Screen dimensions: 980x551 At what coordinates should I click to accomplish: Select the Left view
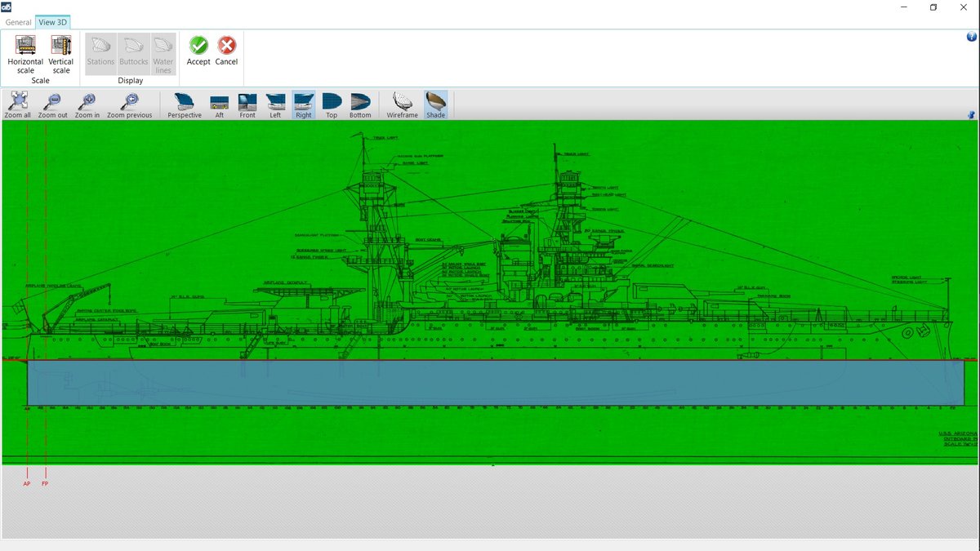(275, 104)
